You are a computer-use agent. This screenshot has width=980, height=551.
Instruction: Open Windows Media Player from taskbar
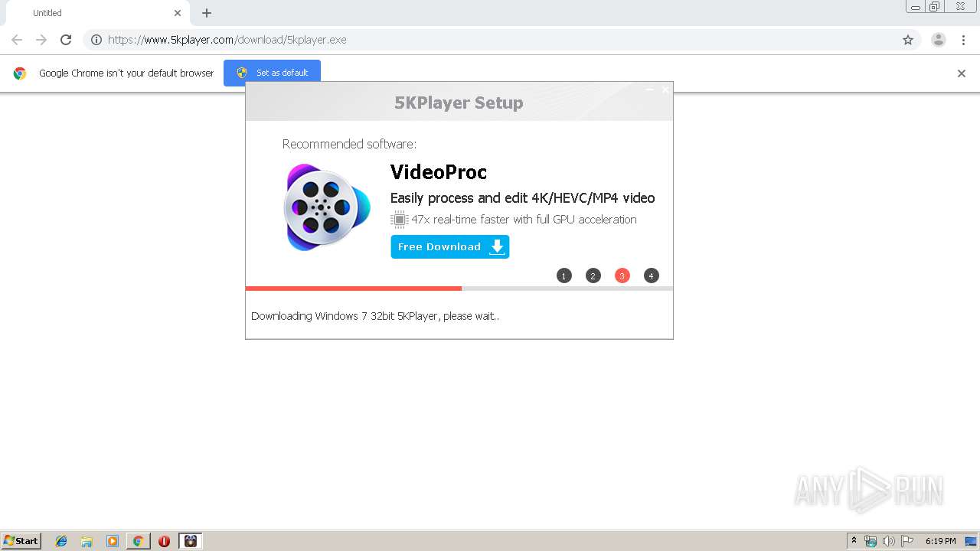(x=113, y=541)
